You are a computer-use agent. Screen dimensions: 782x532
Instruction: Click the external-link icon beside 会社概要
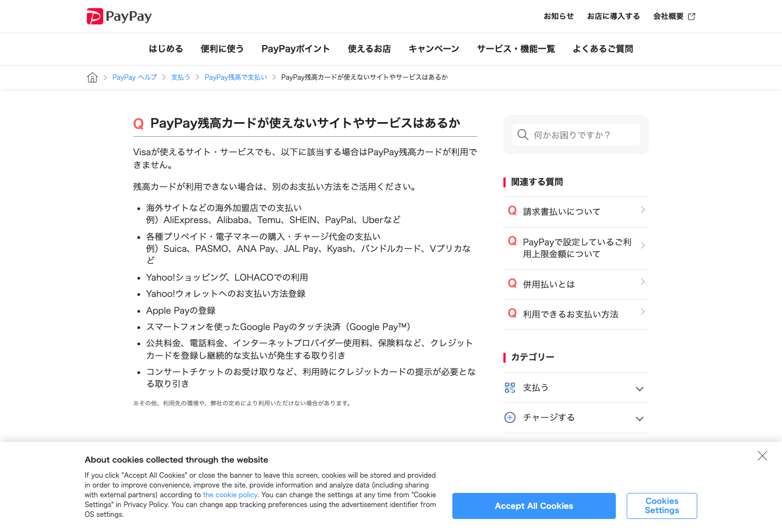tap(691, 16)
